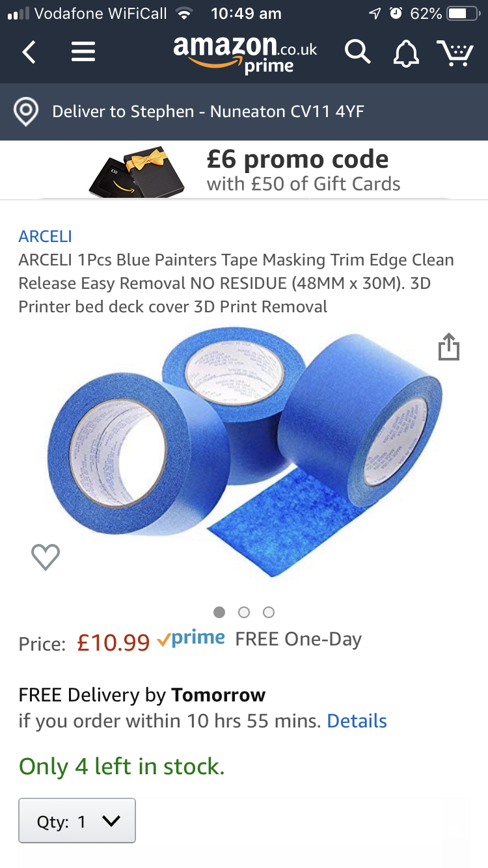Screen dimensions: 488x868
Task: Add to wish list with heart icon
Action: tap(46, 556)
